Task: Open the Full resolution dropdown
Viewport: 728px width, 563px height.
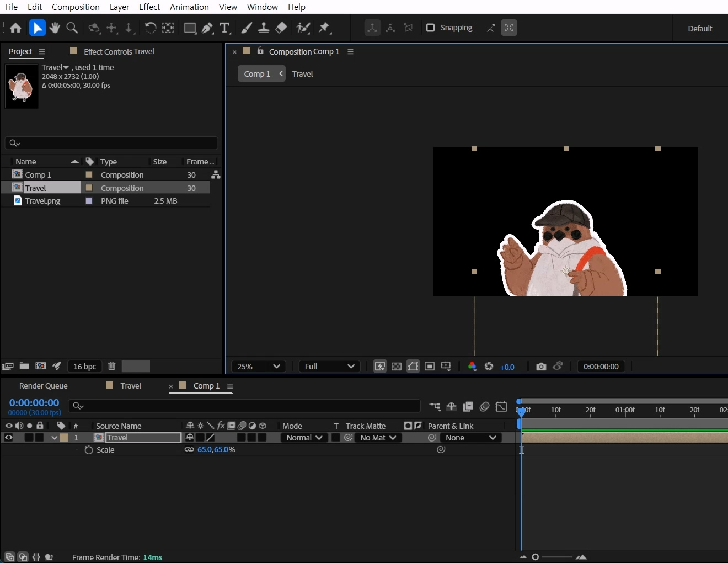Action: (329, 367)
